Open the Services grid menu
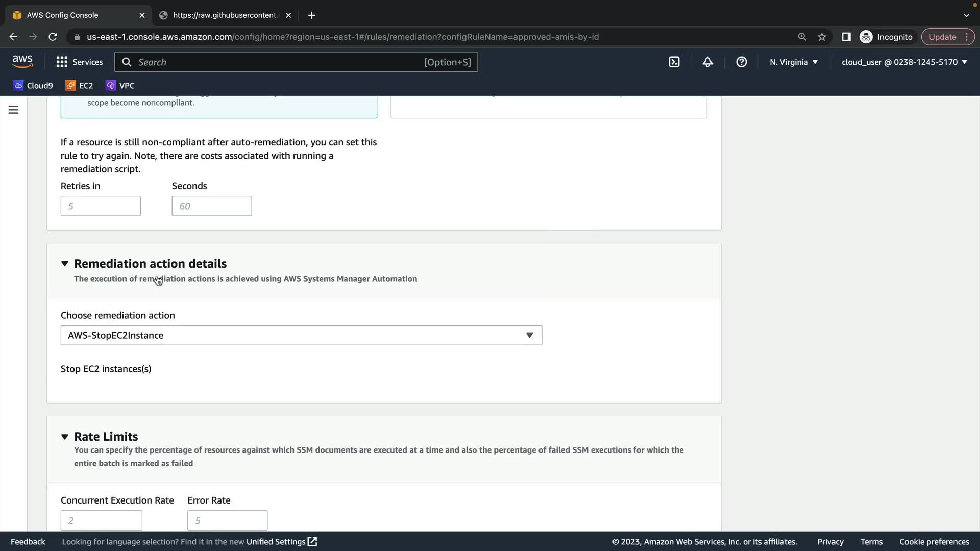980x551 pixels. pos(79,62)
